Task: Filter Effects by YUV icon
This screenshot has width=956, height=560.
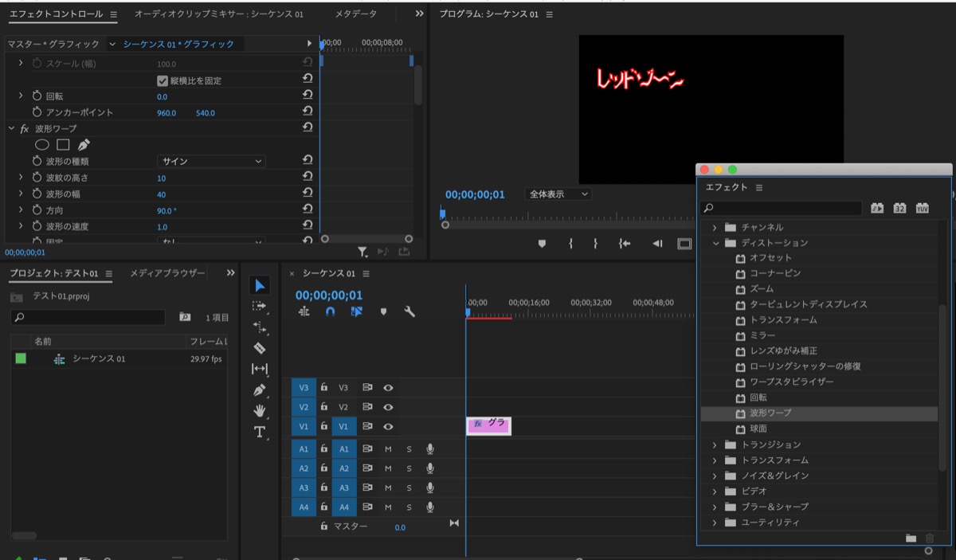Action: tap(922, 208)
